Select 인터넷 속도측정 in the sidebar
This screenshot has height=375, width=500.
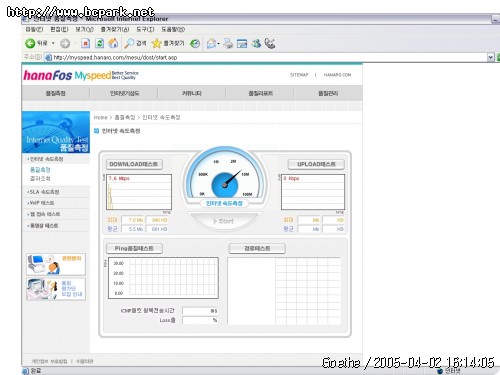click(46, 159)
